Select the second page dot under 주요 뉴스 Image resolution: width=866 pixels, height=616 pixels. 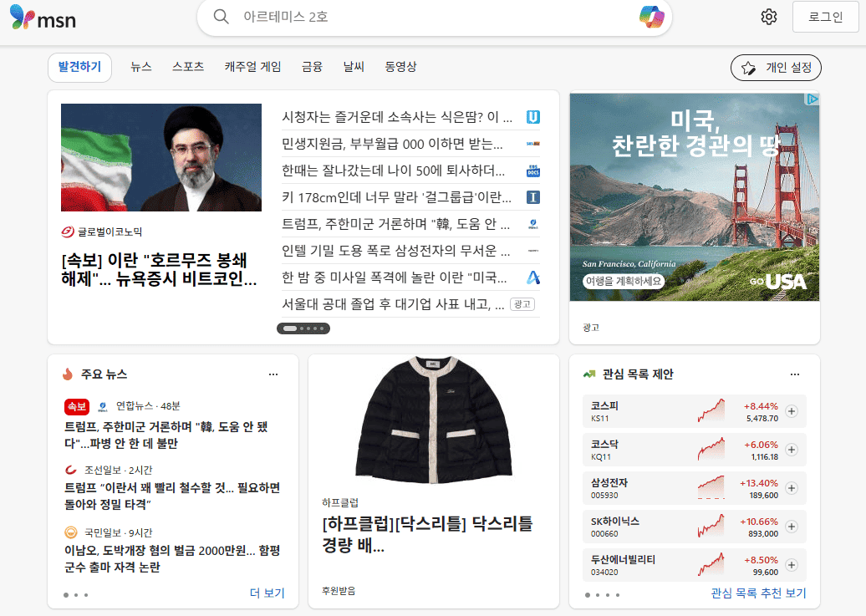coord(75,595)
